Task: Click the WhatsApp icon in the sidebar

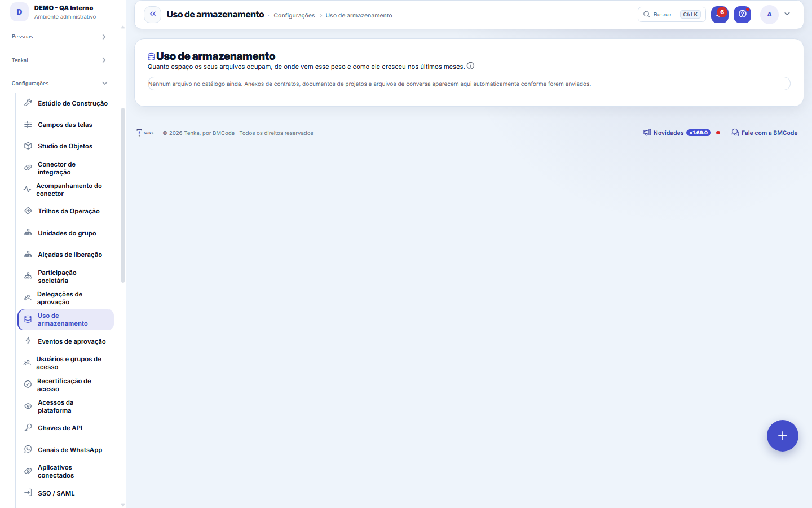Action: [x=28, y=449]
